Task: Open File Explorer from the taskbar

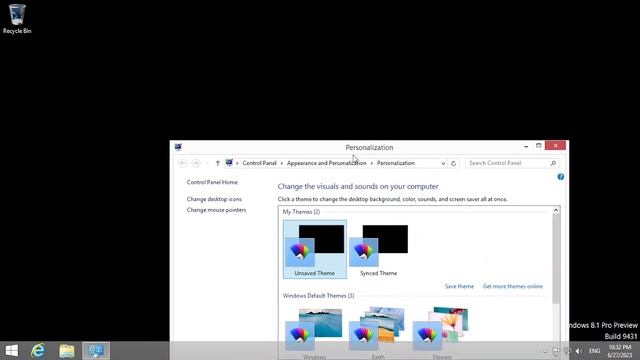Action: tap(67, 351)
